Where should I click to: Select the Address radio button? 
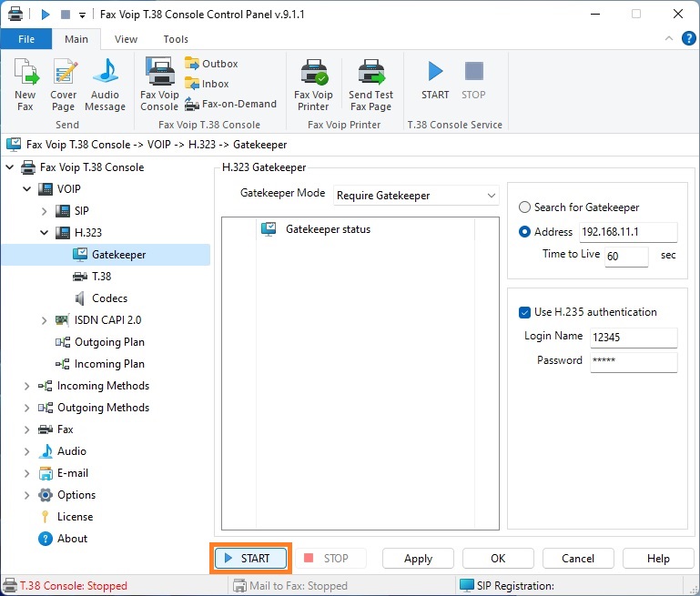pyautogui.click(x=524, y=232)
